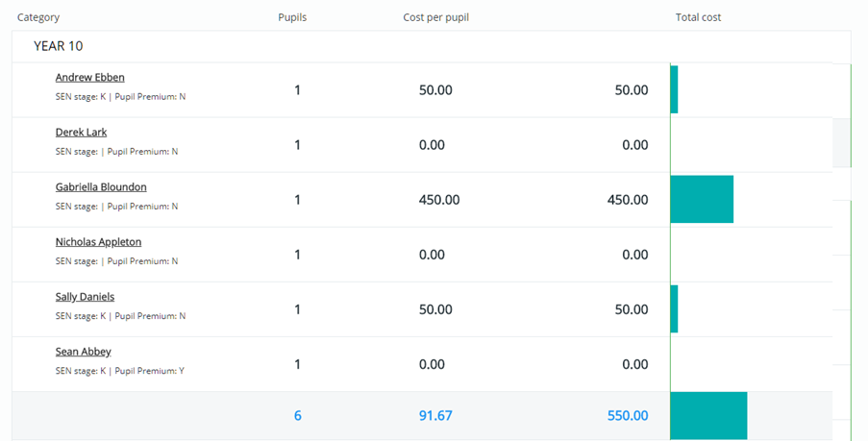Click Gabriella Bloundon's 450.00 cost per pupil
This screenshot has height=441, width=868.
[439, 200]
